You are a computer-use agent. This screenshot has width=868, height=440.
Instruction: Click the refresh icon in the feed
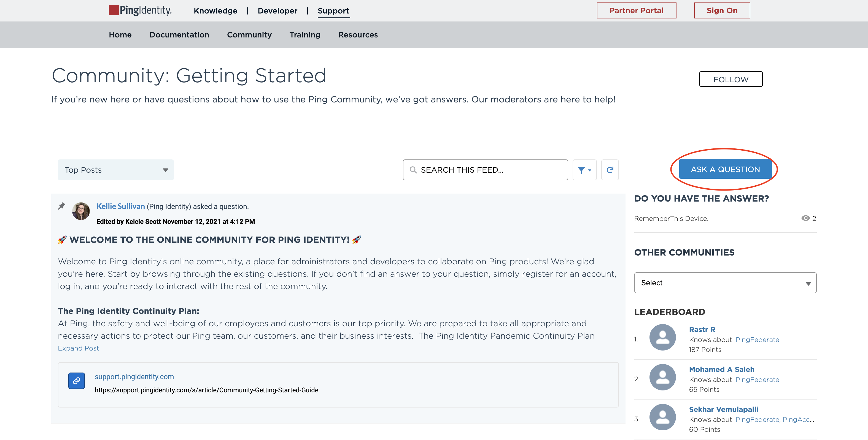point(610,170)
